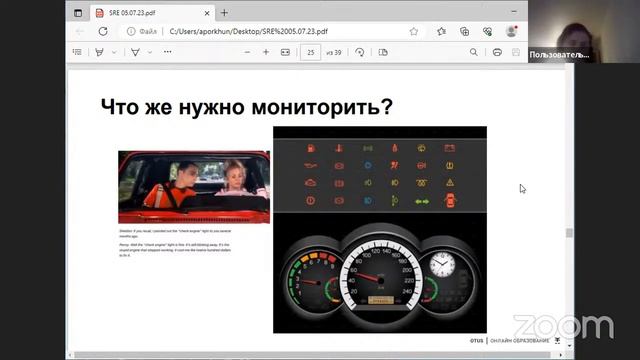Open the user profile avatar
The width and height of the screenshot is (640, 360).
(511, 31)
